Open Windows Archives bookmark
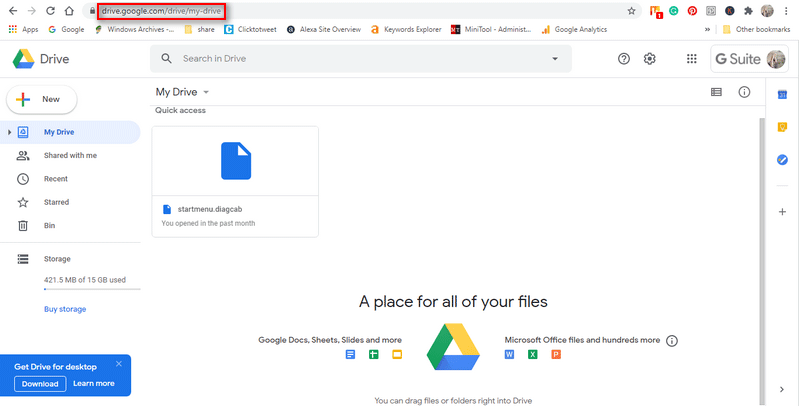Viewport: 799px width, 406px height. point(135,30)
